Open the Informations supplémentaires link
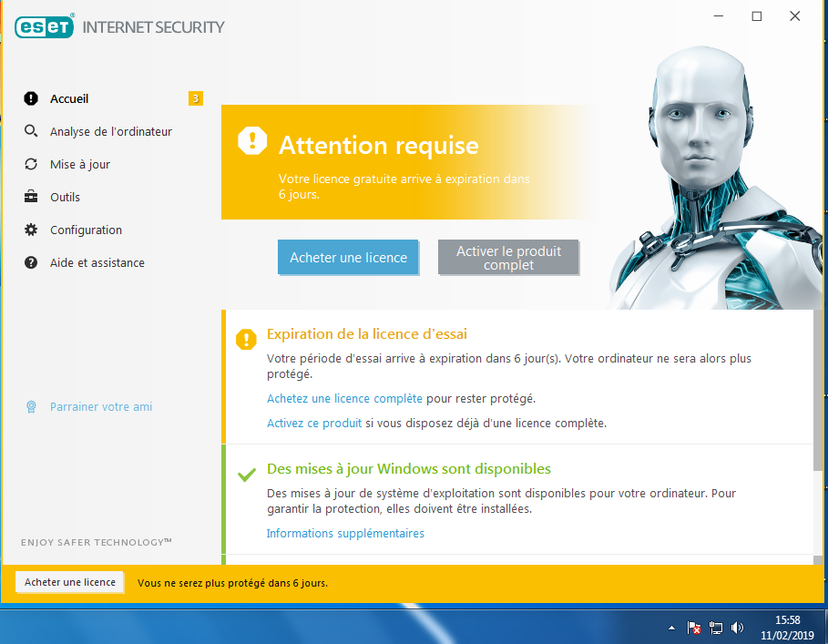Viewport: 828px width, 644px height. click(345, 533)
